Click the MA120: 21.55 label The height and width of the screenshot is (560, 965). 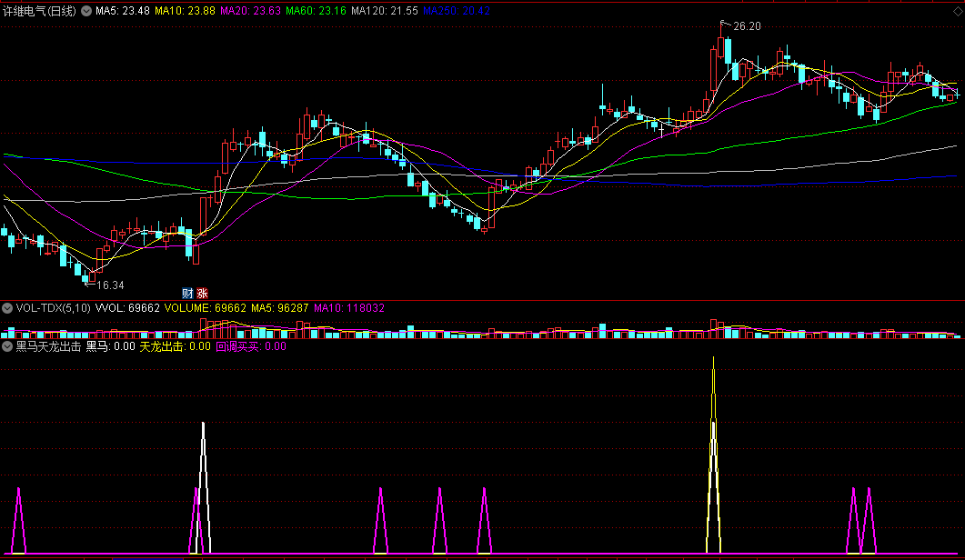pyautogui.click(x=384, y=11)
